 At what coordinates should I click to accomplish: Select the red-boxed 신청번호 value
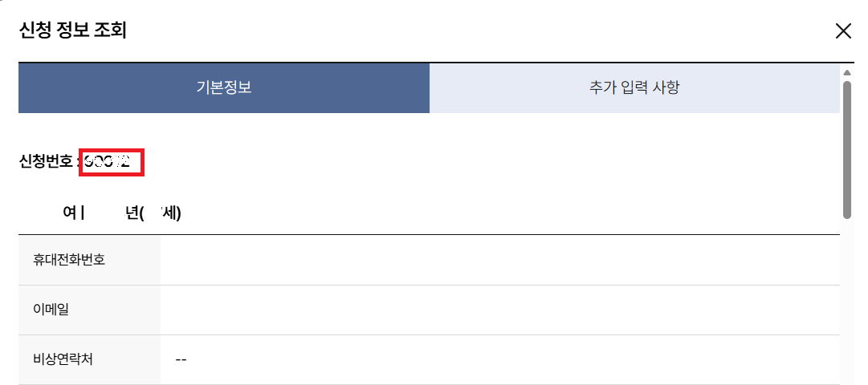point(111,162)
